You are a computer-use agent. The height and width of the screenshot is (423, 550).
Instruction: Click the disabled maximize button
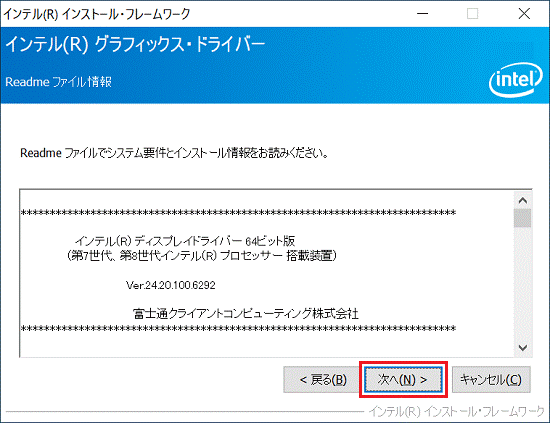pyautogui.click(x=472, y=14)
